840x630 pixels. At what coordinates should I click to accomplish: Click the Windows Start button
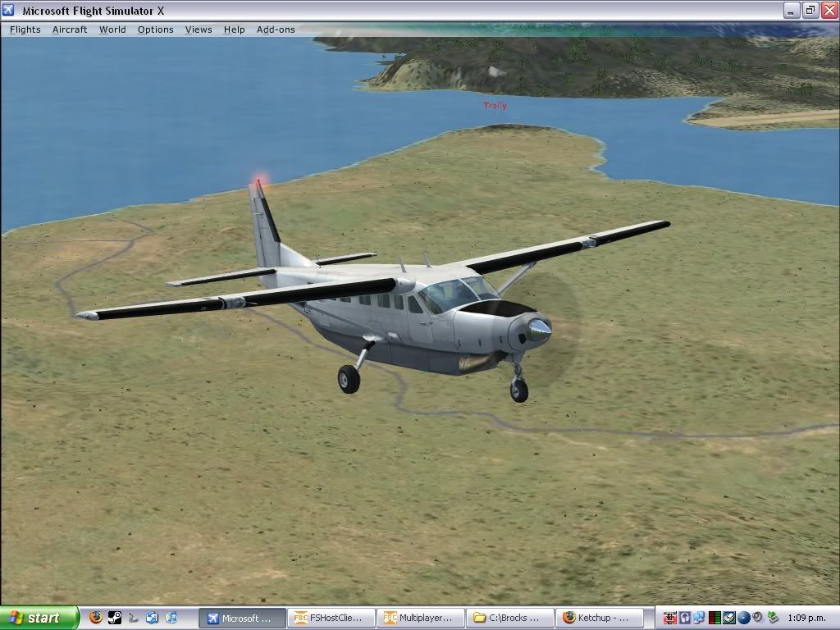click(x=39, y=618)
